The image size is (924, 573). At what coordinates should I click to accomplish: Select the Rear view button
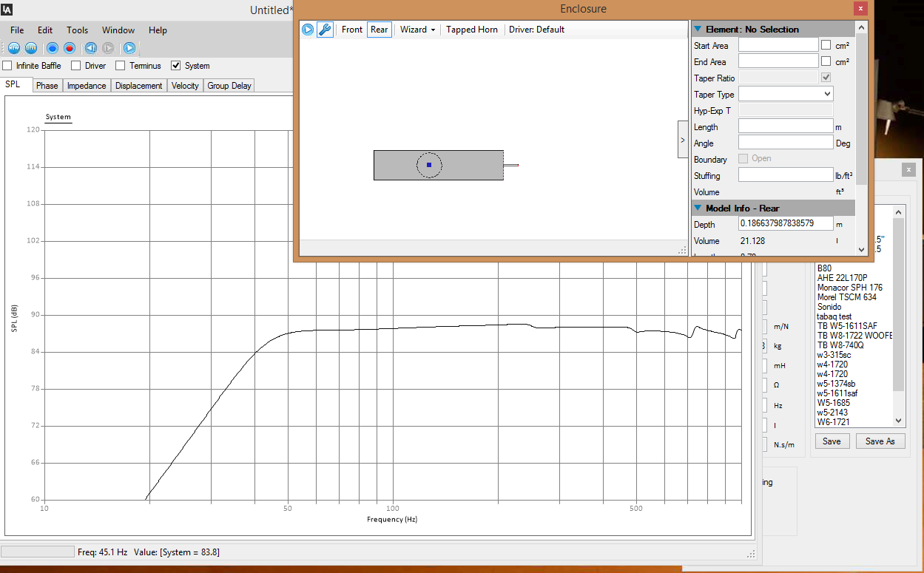point(380,30)
